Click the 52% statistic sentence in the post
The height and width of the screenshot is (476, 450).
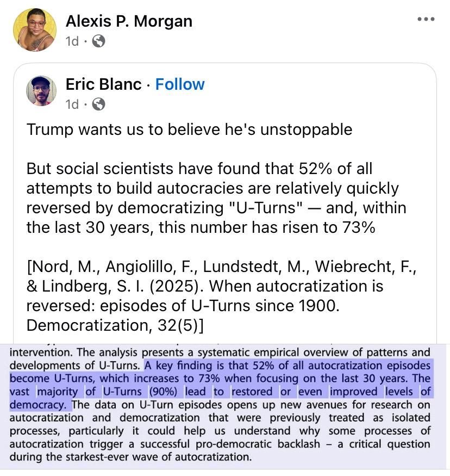click(216, 196)
